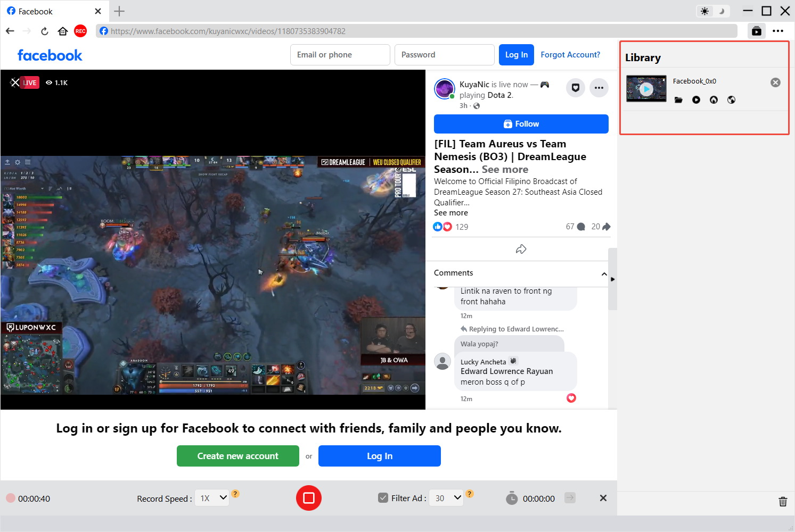Image resolution: width=795 pixels, height=532 pixels.
Task: Go forward with the browser forward arrow
Action: (27, 31)
